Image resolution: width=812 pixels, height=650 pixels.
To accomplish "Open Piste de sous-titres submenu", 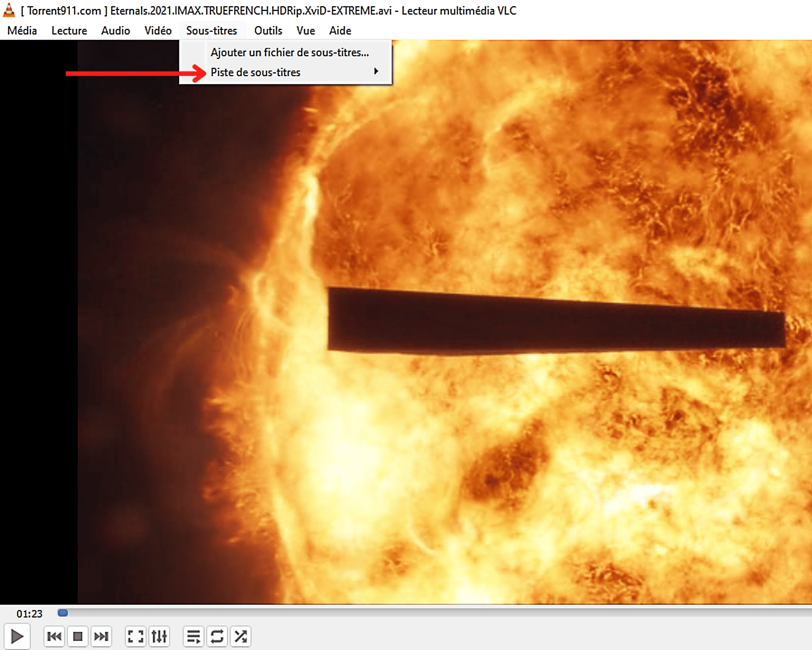I will (286, 72).
